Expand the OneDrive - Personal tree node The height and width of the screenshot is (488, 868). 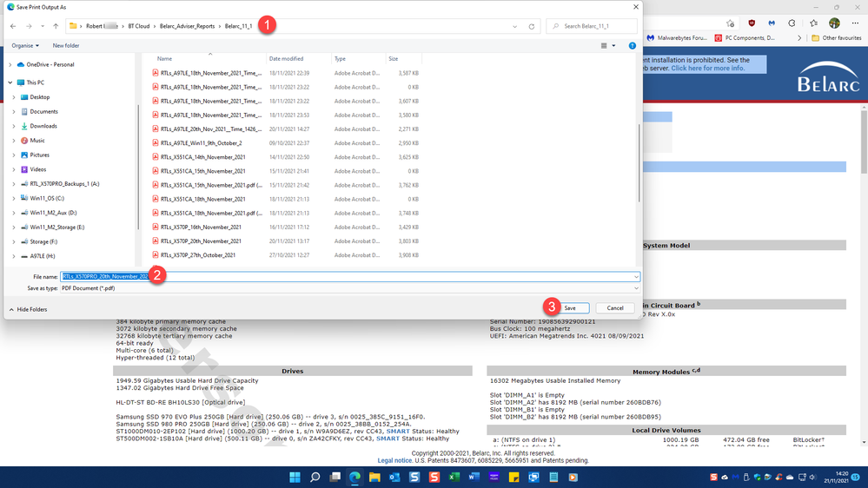coord(10,64)
